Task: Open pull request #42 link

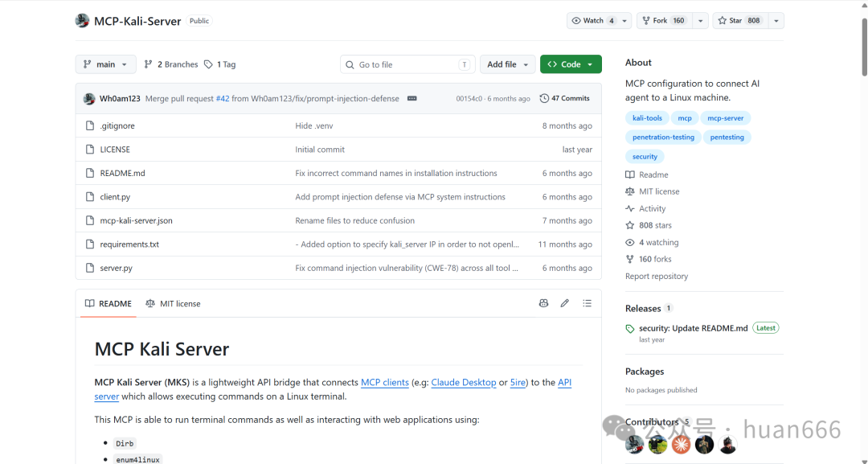Action: point(223,99)
